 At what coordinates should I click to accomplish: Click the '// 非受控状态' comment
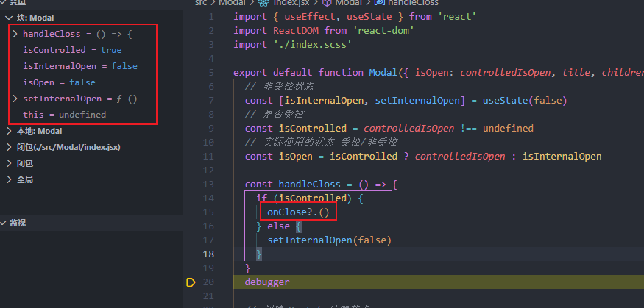point(279,87)
